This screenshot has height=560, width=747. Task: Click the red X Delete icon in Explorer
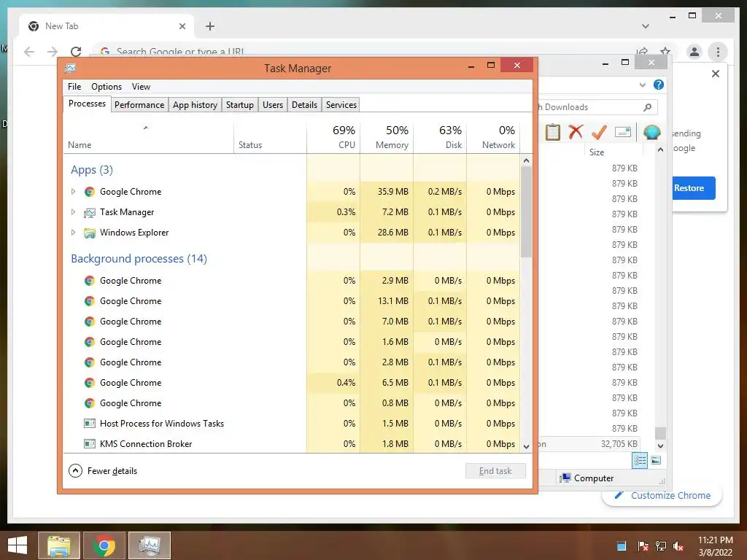click(x=576, y=132)
